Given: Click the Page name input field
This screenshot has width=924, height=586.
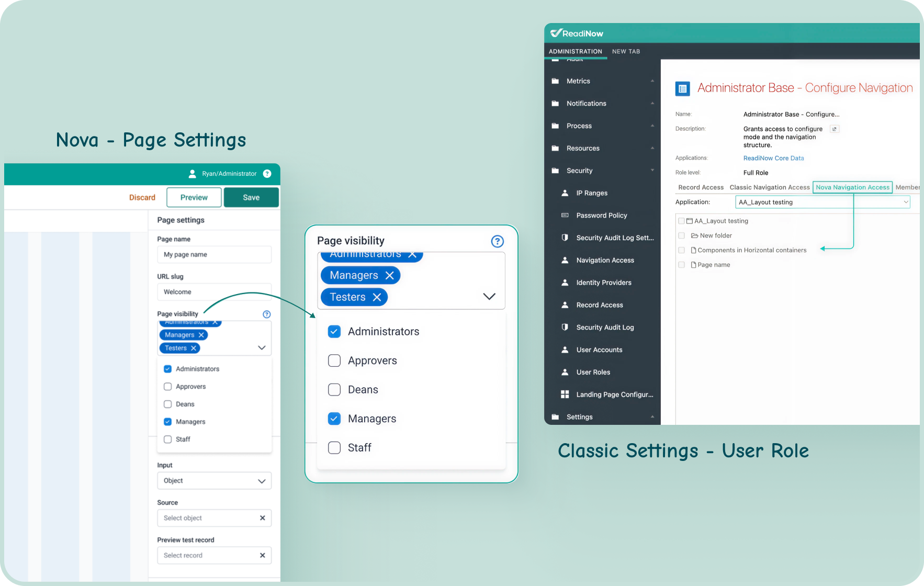Looking at the screenshot, I should 214,255.
